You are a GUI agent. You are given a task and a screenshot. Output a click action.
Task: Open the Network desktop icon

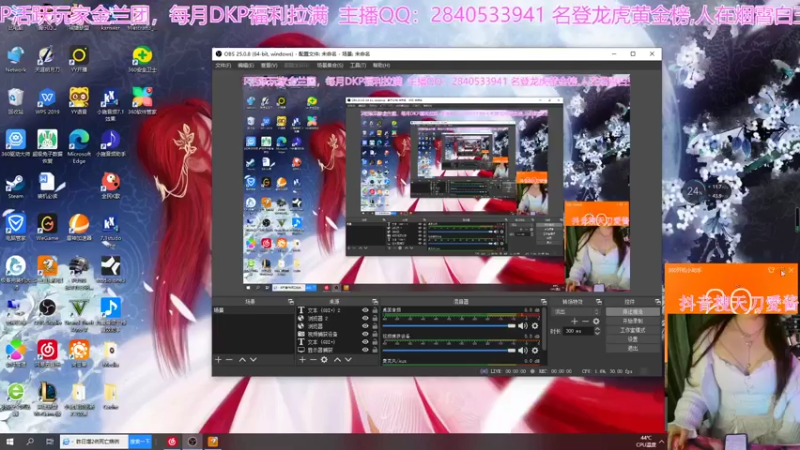(x=15, y=59)
